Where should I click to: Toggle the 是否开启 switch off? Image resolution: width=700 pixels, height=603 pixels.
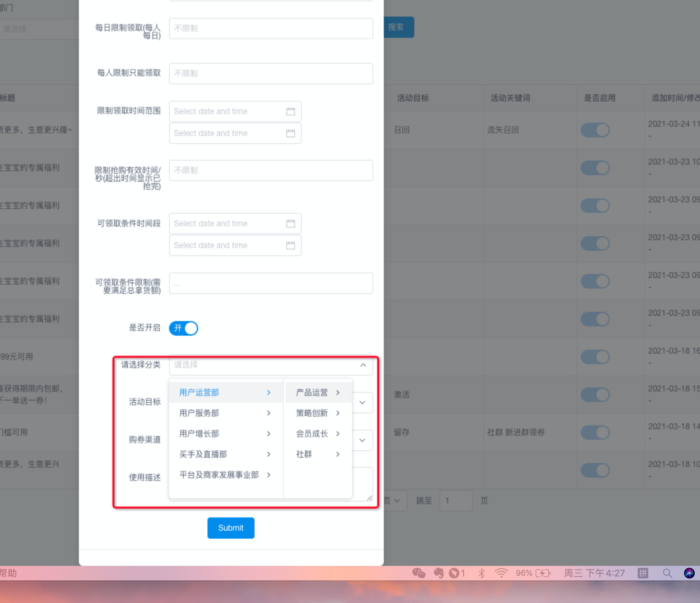click(183, 328)
